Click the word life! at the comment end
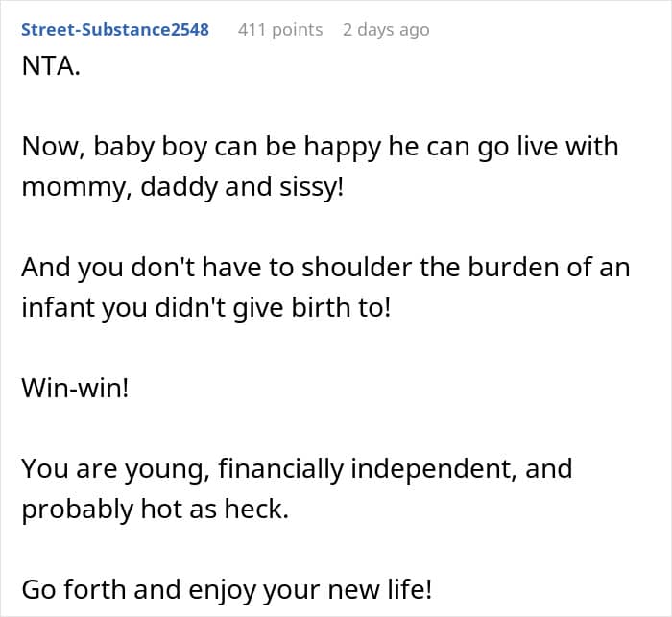 point(410,589)
